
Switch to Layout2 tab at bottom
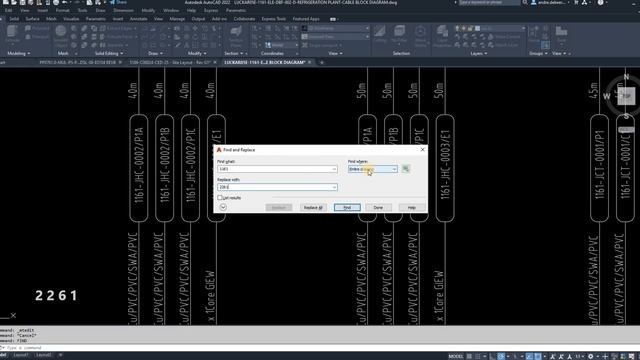click(44, 356)
